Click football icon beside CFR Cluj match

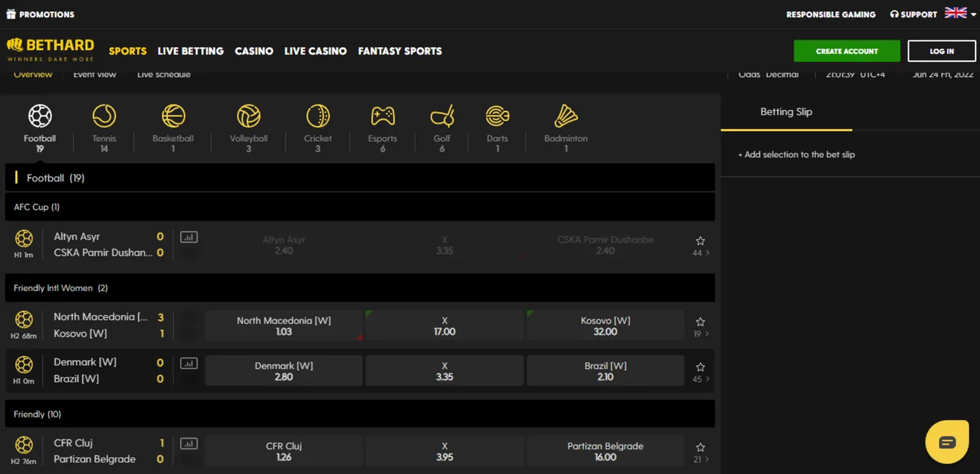(x=24, y=444)
